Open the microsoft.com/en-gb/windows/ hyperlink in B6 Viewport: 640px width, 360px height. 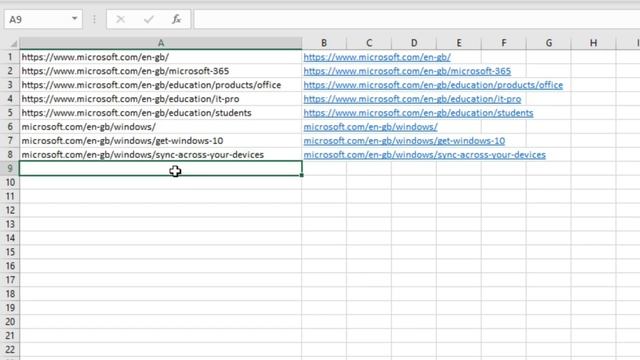370,127
